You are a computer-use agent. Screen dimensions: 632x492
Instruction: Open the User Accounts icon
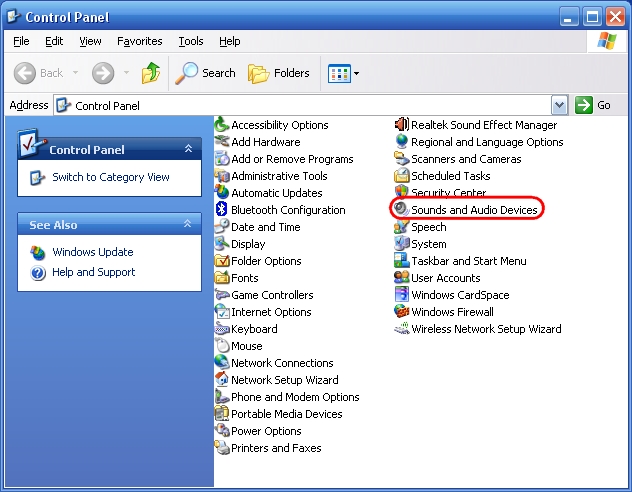(401, 278)
